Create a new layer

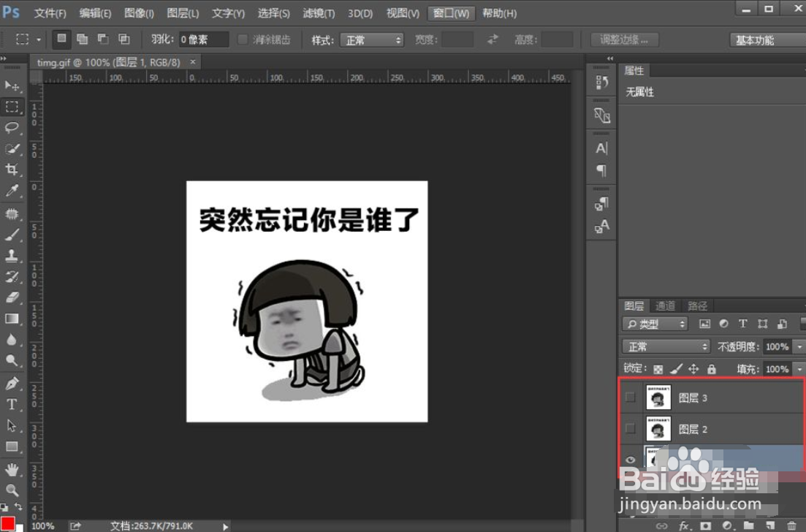click(x=770, y=526)
